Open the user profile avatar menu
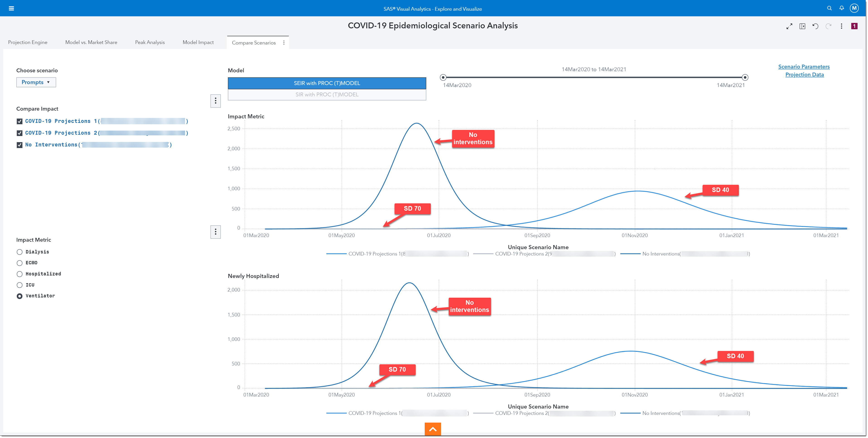The image size is (868, 438). coord(854,8)
